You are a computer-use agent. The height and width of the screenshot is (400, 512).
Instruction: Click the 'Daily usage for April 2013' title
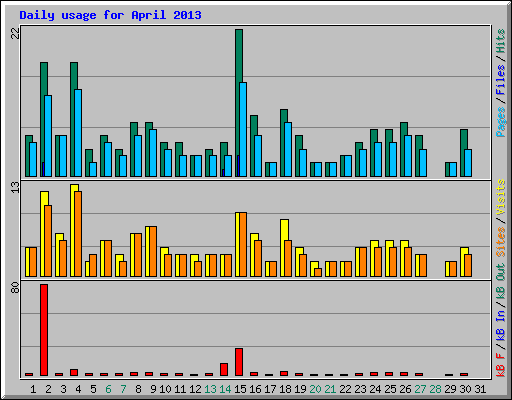click(110, 15)
